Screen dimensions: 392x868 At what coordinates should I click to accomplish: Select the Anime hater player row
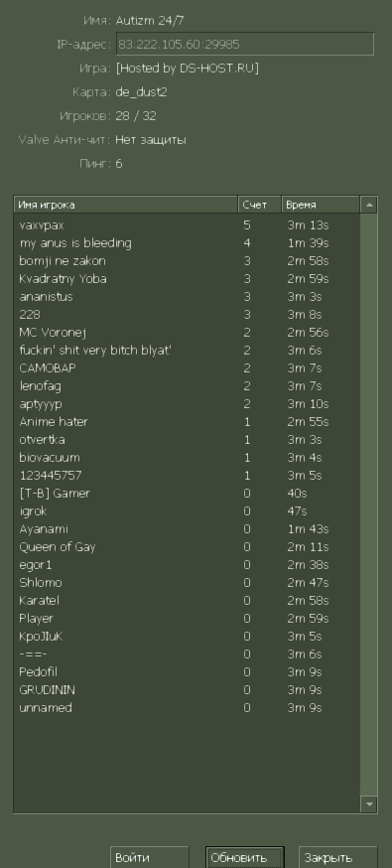coord(187,422)
